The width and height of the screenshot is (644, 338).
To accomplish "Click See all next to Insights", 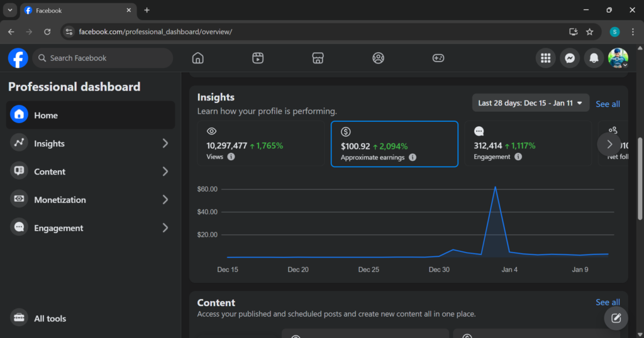I will coord(608,104).
